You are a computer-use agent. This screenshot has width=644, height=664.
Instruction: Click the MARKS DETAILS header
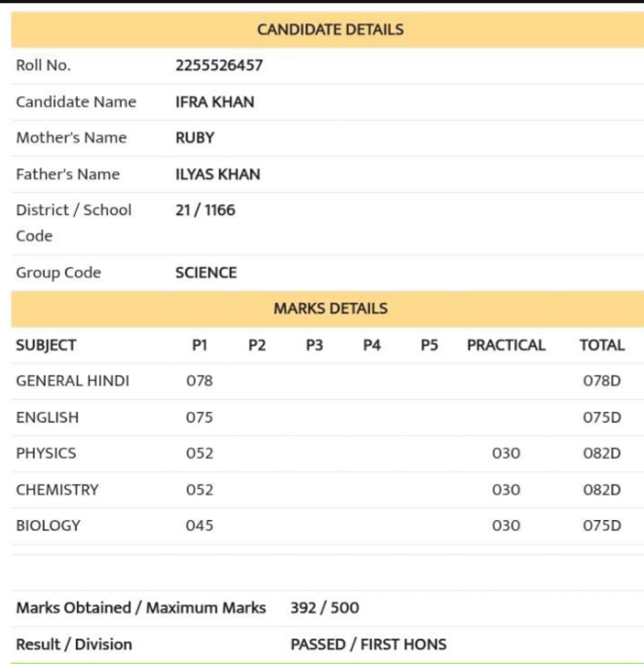click(330, 309)
